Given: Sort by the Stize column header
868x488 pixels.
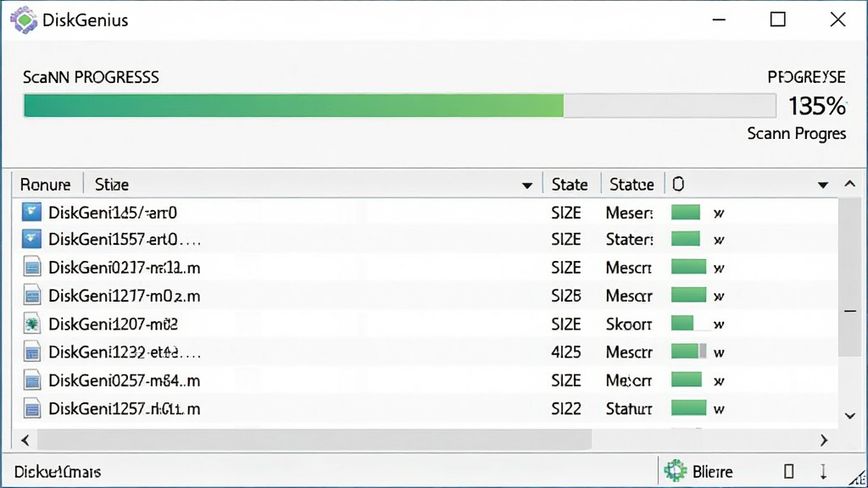Looking at the screenshot, I should pyautogui.click(x=313, y=185).
